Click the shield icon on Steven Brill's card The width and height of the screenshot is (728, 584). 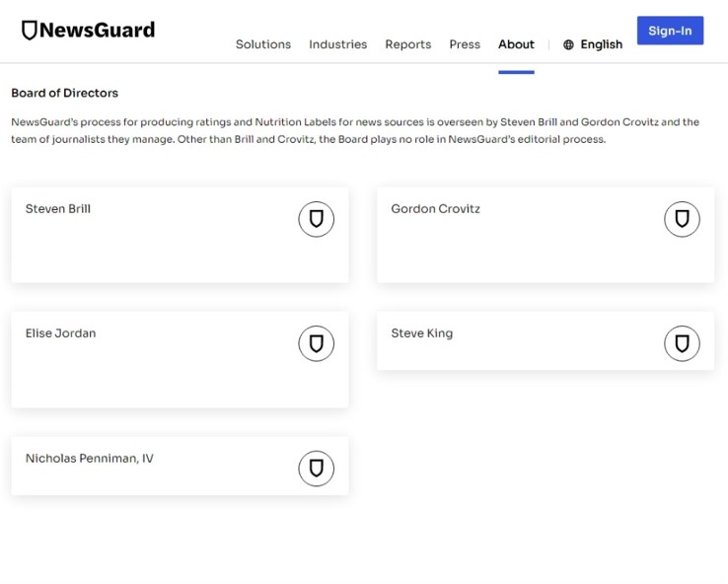pos(317,219)
